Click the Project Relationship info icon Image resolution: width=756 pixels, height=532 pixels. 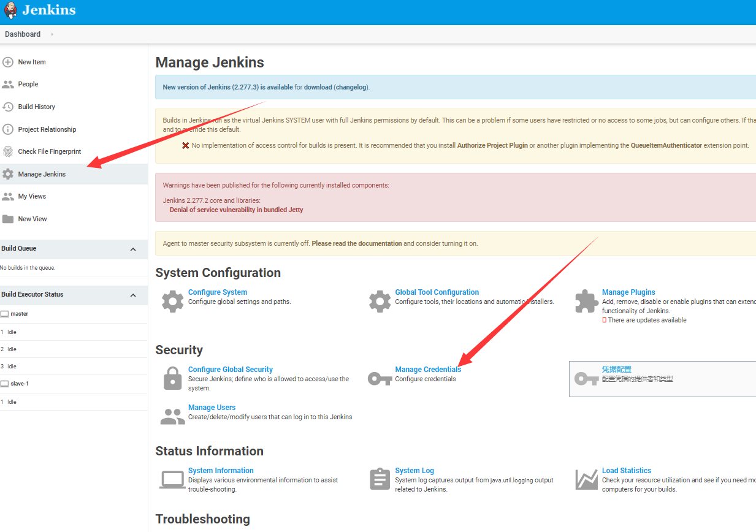pos(8,129)
